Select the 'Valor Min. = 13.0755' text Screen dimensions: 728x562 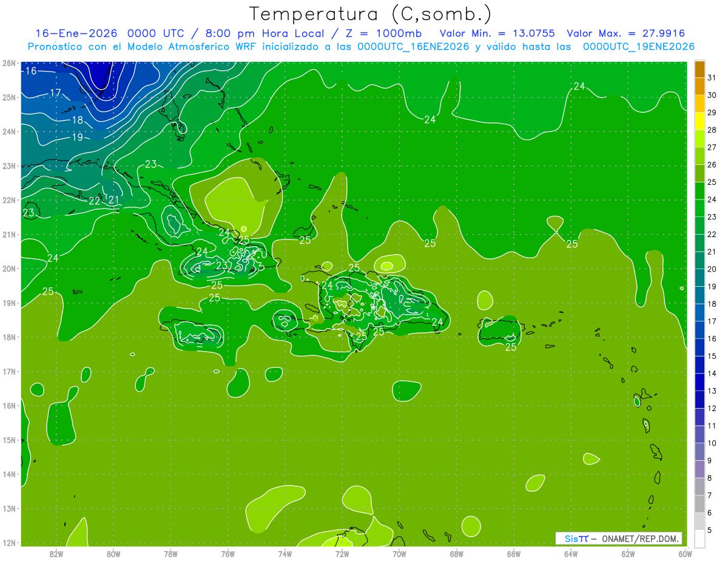coord(497,33)
